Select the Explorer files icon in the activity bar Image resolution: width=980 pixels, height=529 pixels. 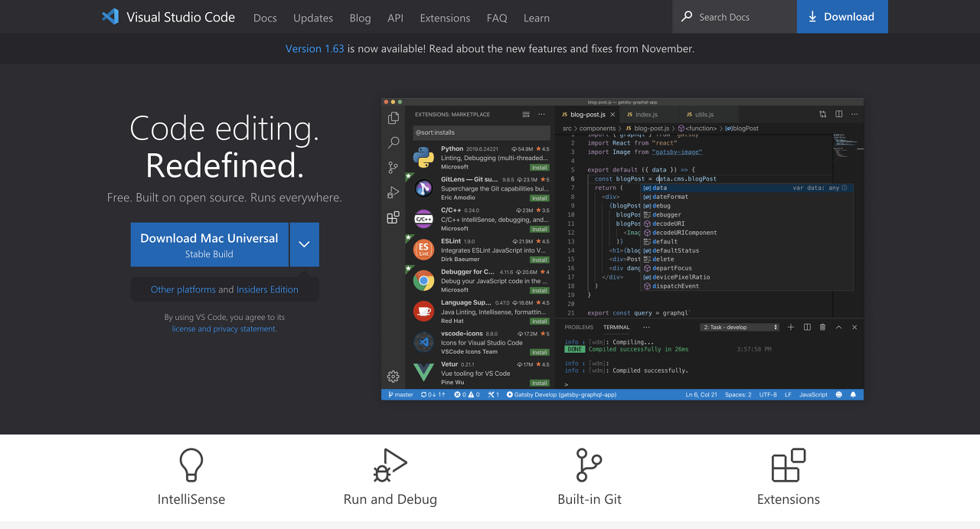[x=394, y=118]
